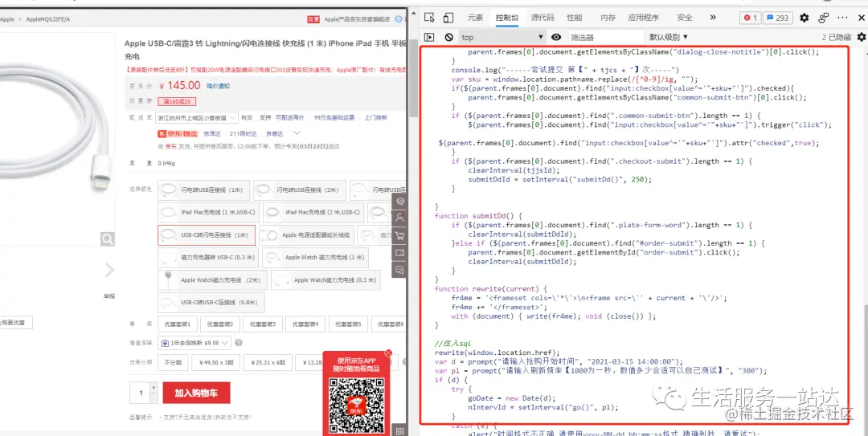Screen dimensions: 868x436
Task: Open the 应用程序 tab
Action: (x=643, y=18)
